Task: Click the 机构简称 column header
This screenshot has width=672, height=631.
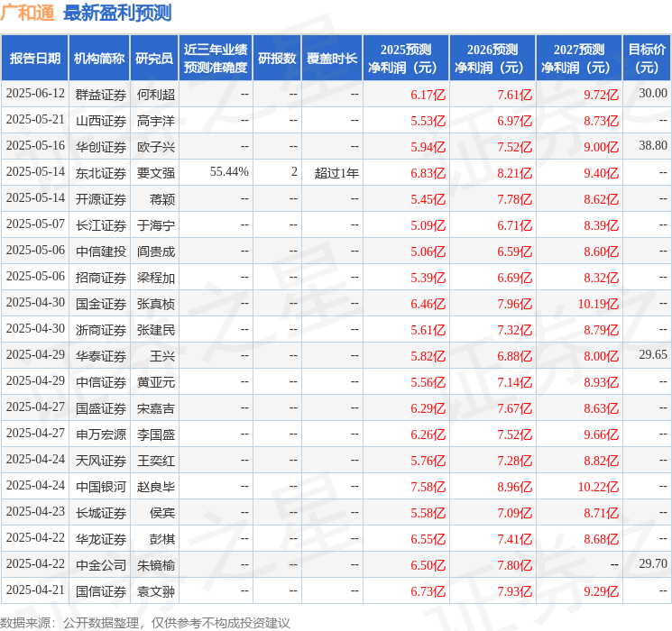Action: point(99,59)
